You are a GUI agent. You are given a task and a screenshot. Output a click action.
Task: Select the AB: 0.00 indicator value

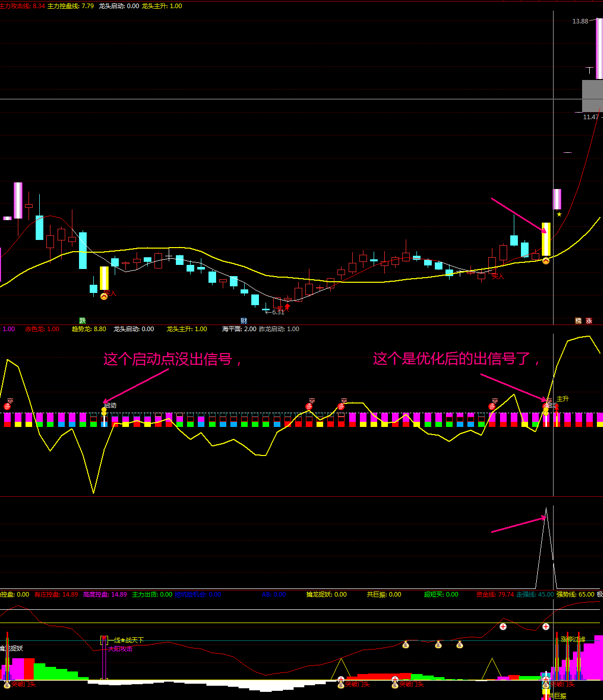click(274, 595)
